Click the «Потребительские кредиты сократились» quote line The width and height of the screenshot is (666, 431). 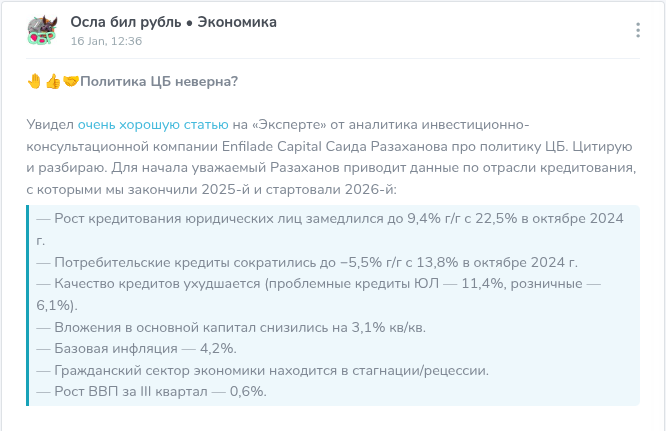click(306, 262)
